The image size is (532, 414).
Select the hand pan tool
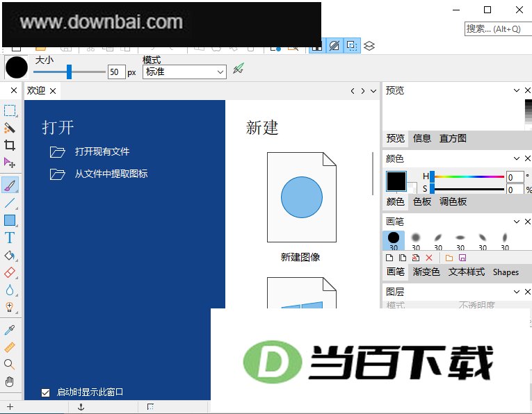(10, 382)
